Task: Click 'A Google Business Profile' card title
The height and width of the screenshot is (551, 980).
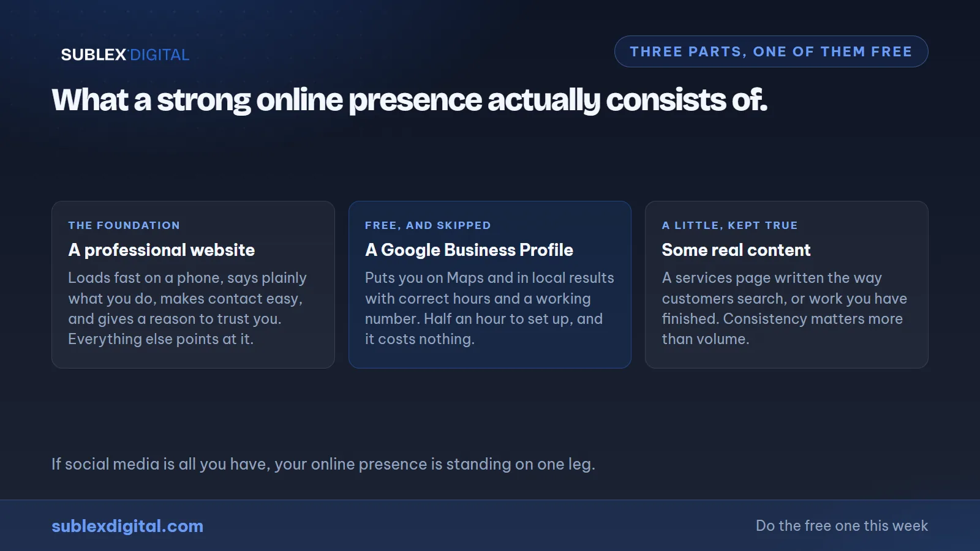Action: pos(469,250)
